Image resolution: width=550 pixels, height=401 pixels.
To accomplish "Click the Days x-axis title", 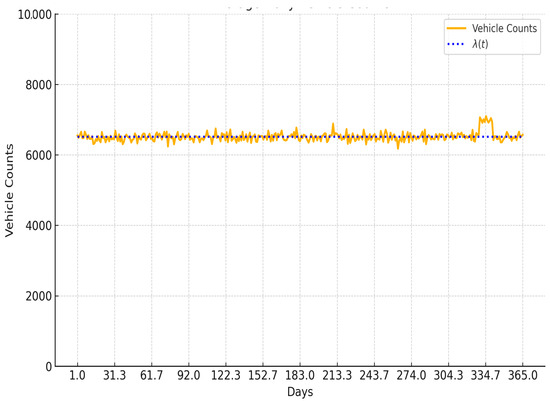I will (300, 392).
